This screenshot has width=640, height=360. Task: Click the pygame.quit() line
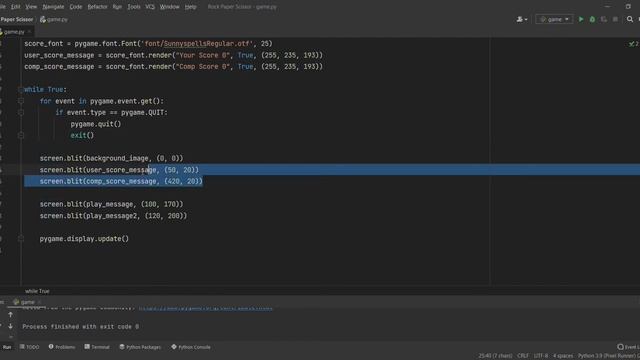coord(96,124)
